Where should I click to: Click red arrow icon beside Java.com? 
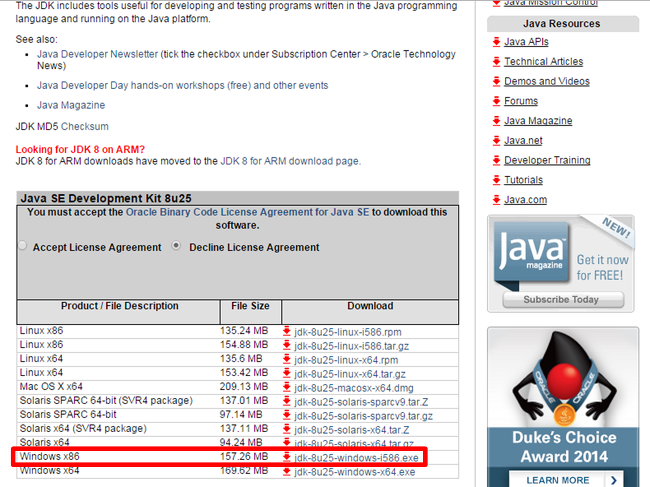496,200
